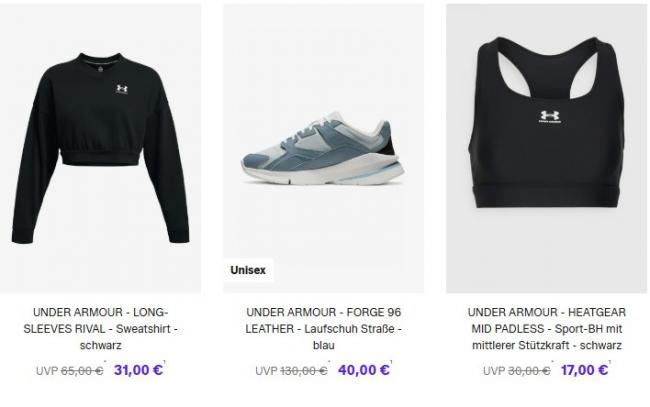Open the HEATGEAR MID PADLESS Sport-BH title link
Viewport: 650px width, 407px height.
pos(546,329)
